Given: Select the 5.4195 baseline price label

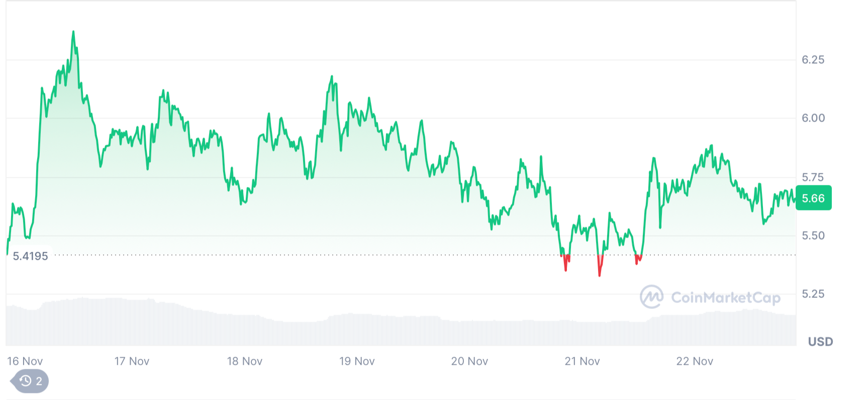Looking at the screenshot, I should click(30, 256).
